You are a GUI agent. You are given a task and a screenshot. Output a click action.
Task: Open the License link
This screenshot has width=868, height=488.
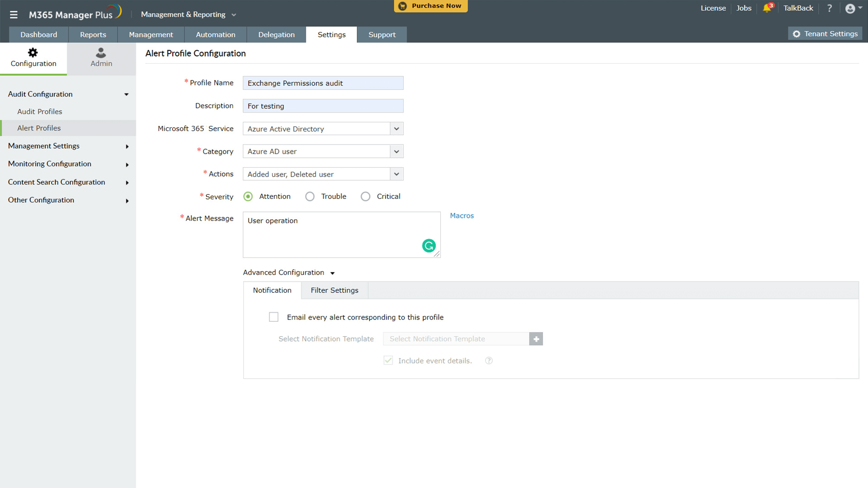pos(713,8)
